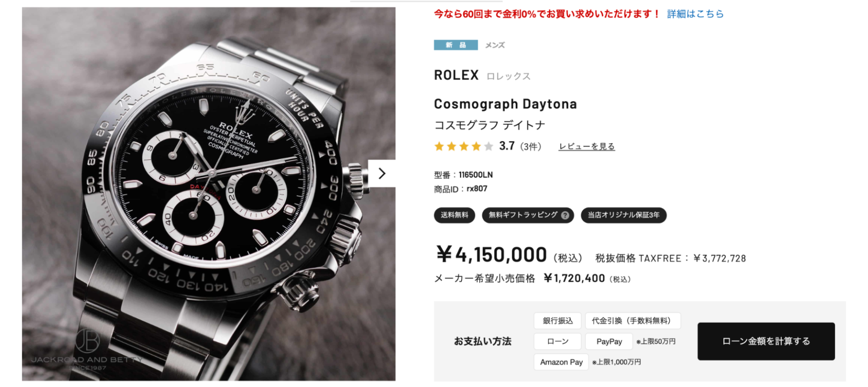Image resolution: width=868 pixels, height=387 pixels.
Task: Select the 銀行振込 payment option
Action: (x=557, y=321)
